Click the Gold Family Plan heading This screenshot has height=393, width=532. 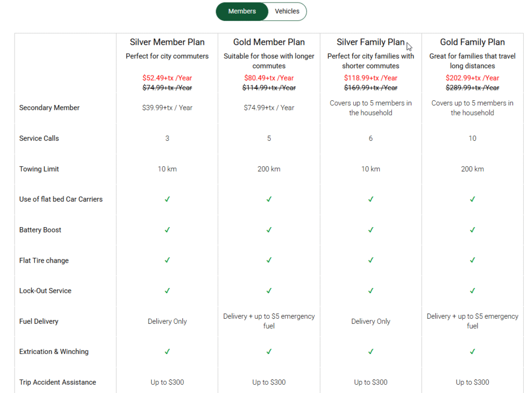[x=472, y=42]
